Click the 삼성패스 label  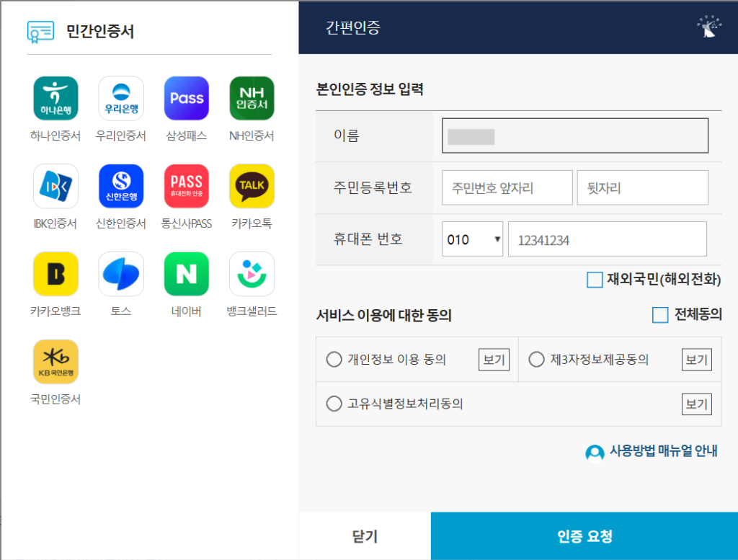pos(187,136)
